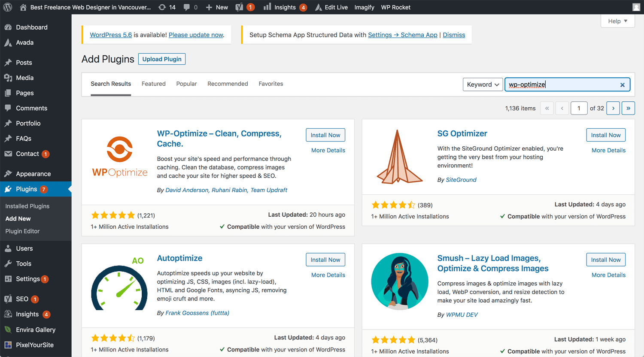Click the WordPress logo in admin bar
The image size is (644, 357).
(8, 7)
